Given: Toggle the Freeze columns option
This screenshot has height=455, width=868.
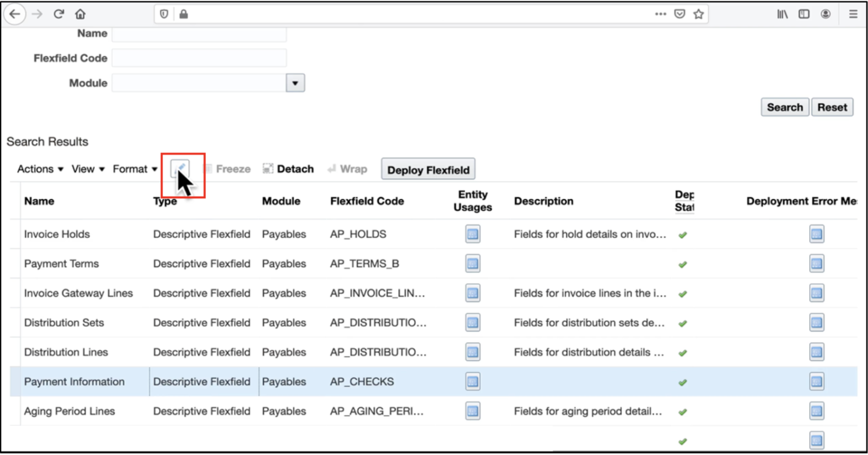Looking at the screenshot, I should coord(228,169).
